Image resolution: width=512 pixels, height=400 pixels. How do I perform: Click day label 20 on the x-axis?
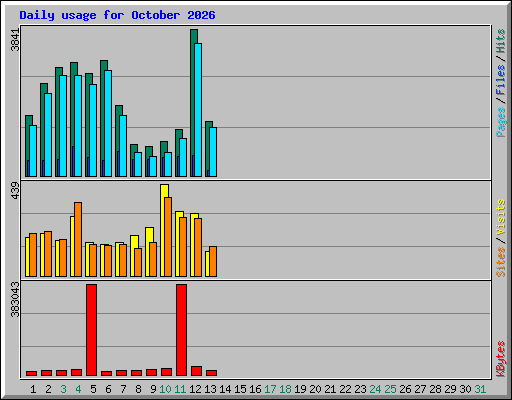[x=315, y=389]
